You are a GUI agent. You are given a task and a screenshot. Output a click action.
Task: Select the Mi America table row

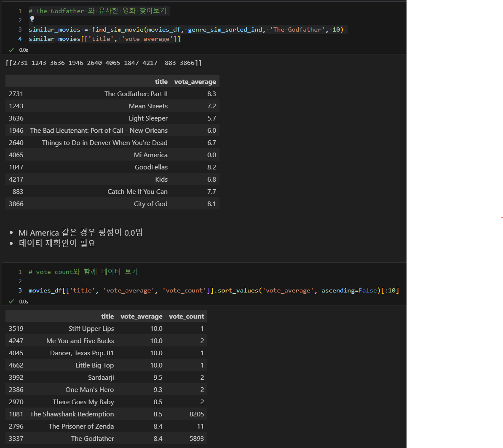(x=112, y=155)
